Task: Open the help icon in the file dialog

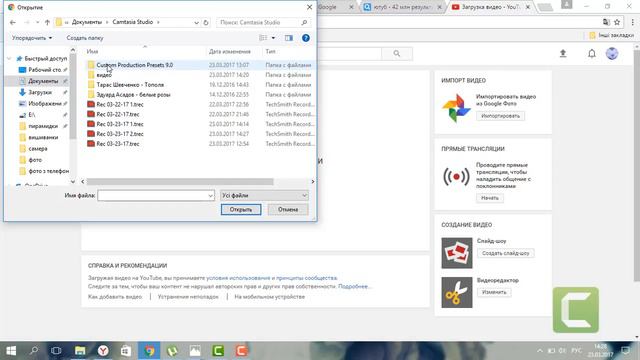Action: [x=305, y=38]
